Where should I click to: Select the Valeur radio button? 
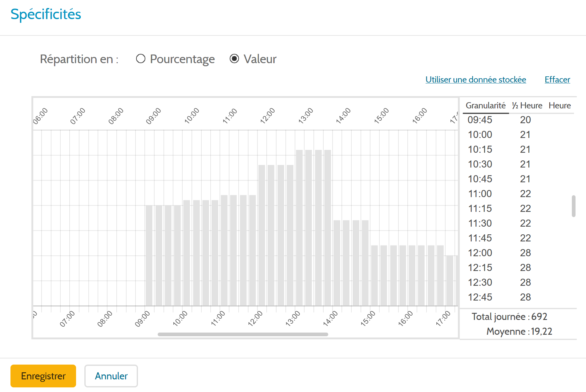[234, 59]
